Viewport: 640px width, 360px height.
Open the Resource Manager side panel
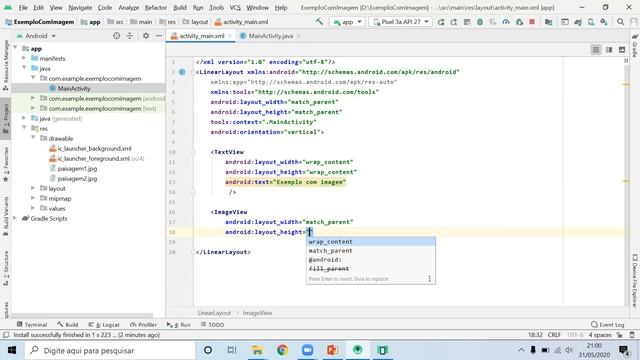pos(6,65)
